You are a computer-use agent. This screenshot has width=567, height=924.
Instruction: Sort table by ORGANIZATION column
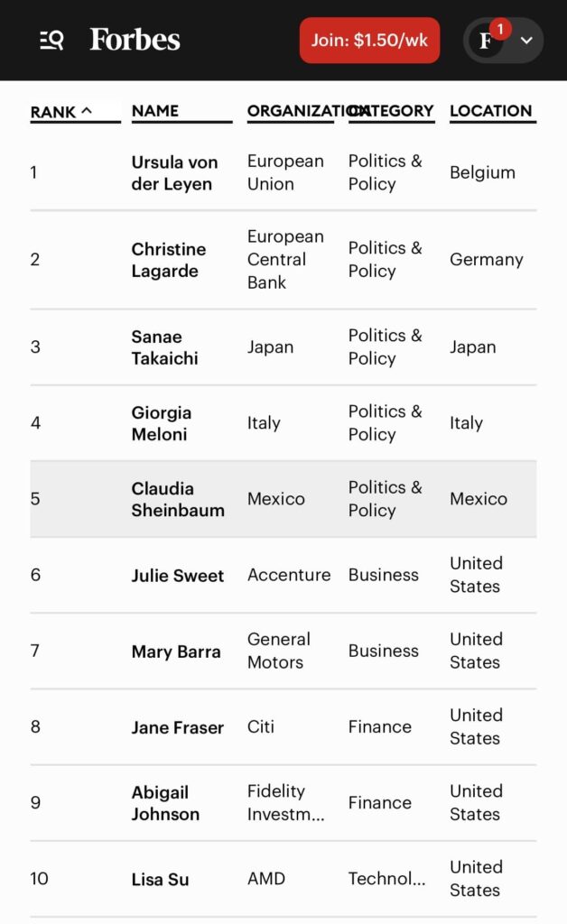[x=294, y=111]
